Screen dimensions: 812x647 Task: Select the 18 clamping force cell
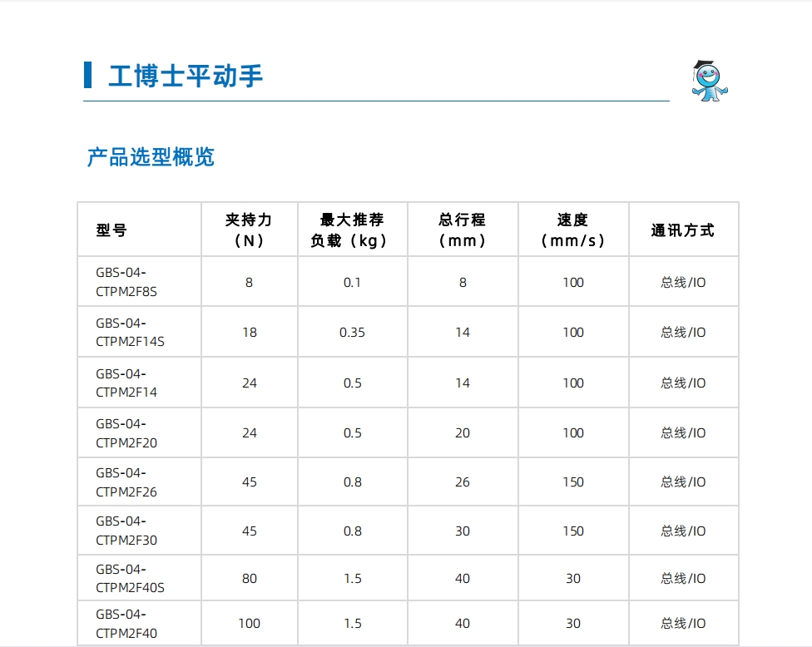pyautogui.click(x=249, y=332)
